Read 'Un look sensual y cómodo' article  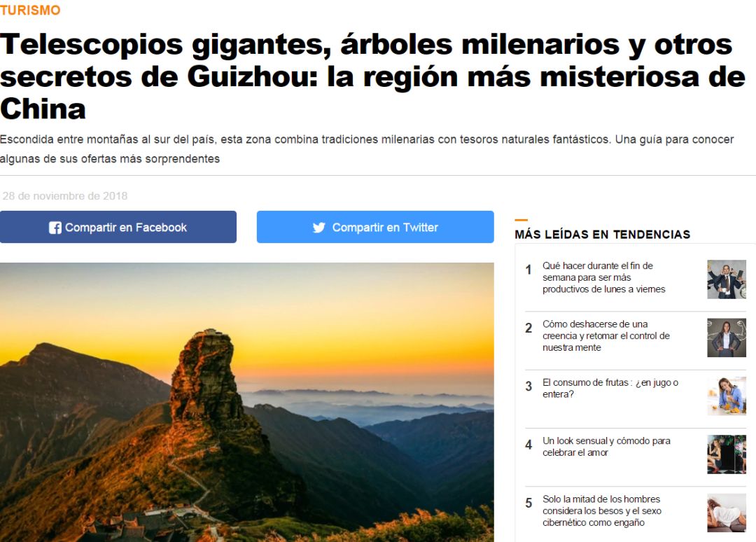606,447
